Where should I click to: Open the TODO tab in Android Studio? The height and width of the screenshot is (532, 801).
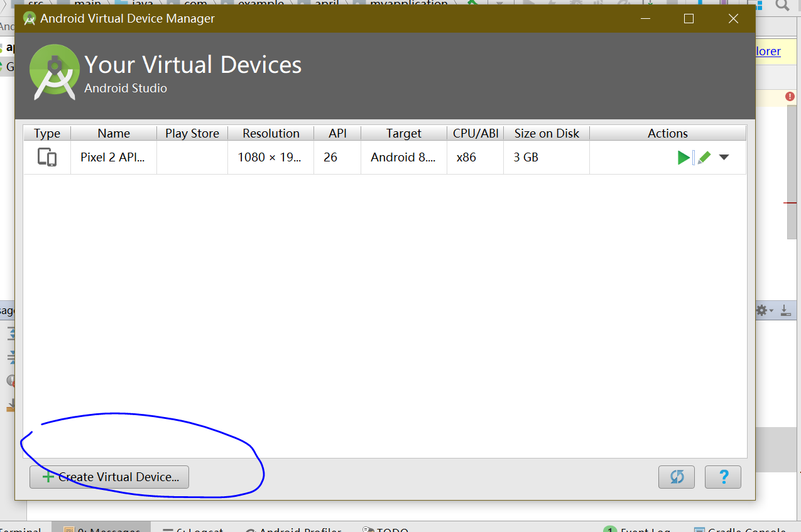(x=386, y=529)
